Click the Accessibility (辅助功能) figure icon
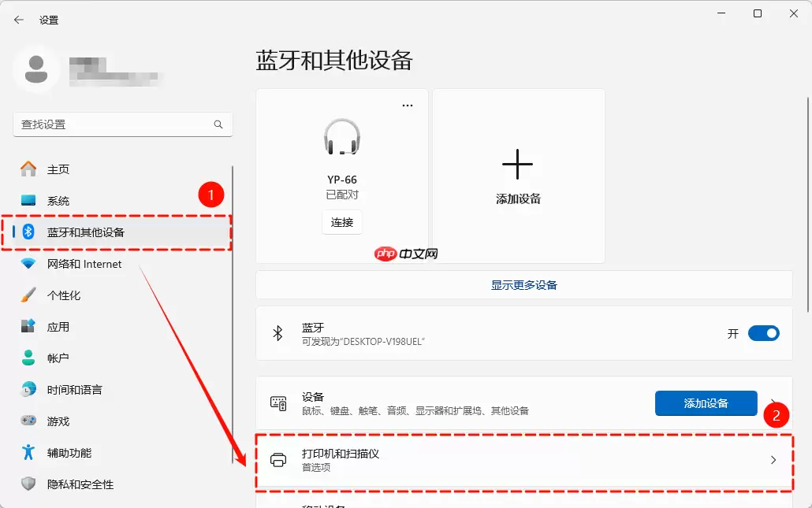This screenshot has width=812, height=508. click(x=28, y=452)
